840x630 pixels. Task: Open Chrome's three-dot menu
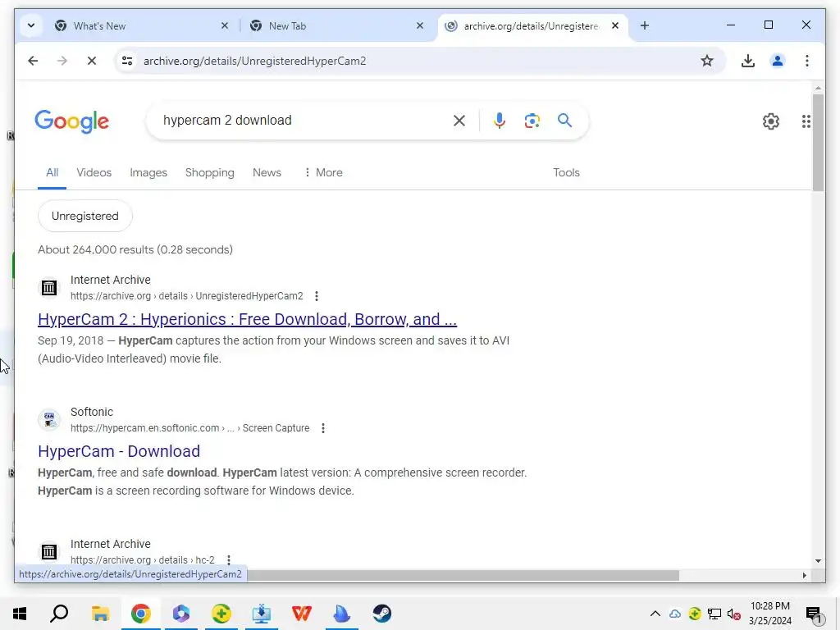tap(807, 61)
